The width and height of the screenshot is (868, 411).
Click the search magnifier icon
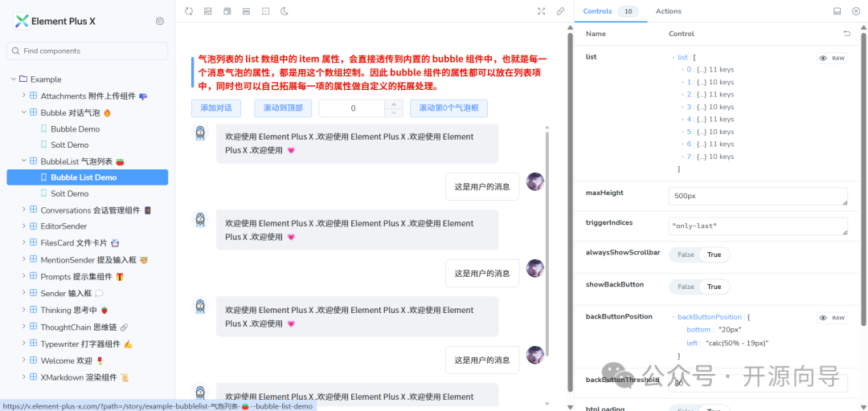click(15, 51)
